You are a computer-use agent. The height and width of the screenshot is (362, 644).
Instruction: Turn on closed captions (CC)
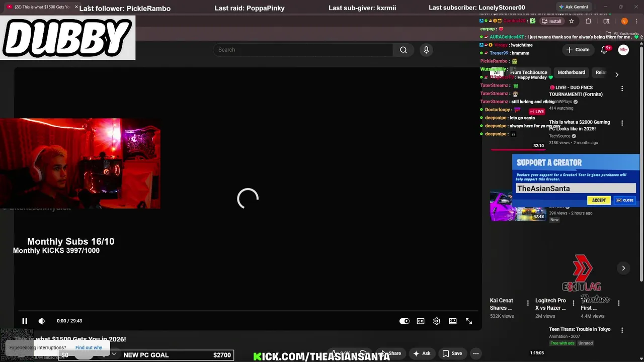[421, 321]
